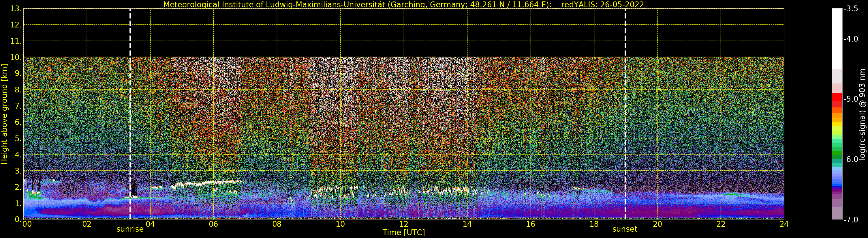868x238 pixels.
Task: Click the '12.' height axis tick
Action: 16,25
